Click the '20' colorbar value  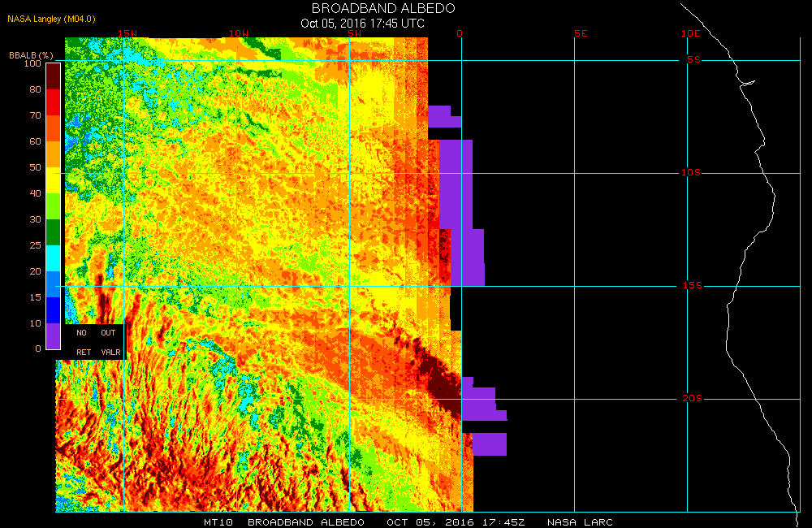35,271
